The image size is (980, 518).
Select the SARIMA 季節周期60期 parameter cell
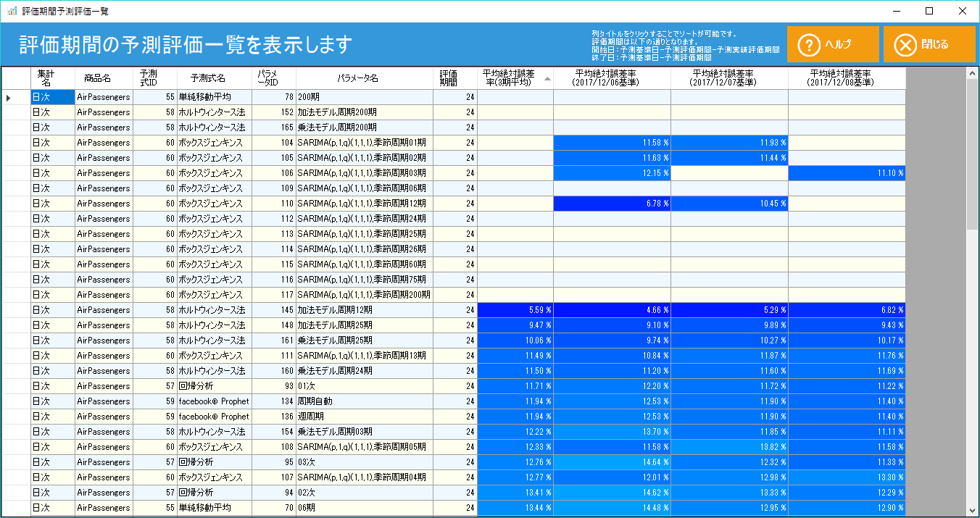pyautogui.click(x=365, y=264)
